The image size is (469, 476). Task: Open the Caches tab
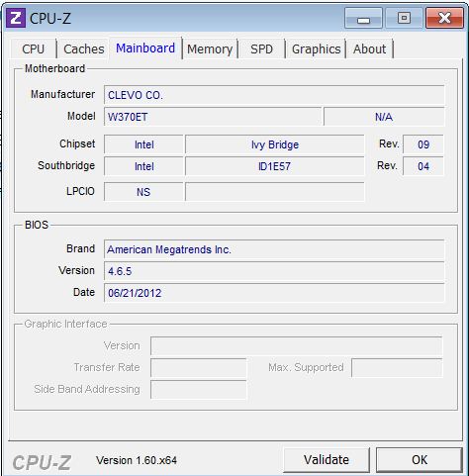84,49
